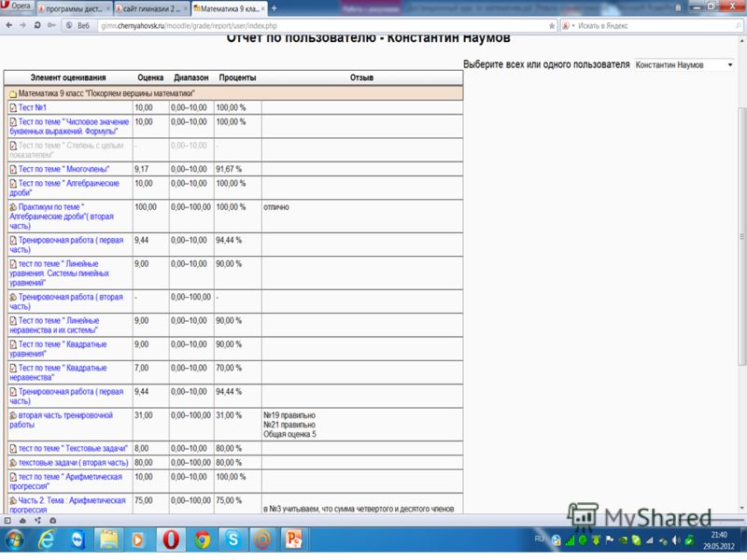Click RU language indicator in tray
Image resolution: width=747 pixels, height=560 pixels.
[540, 539]
